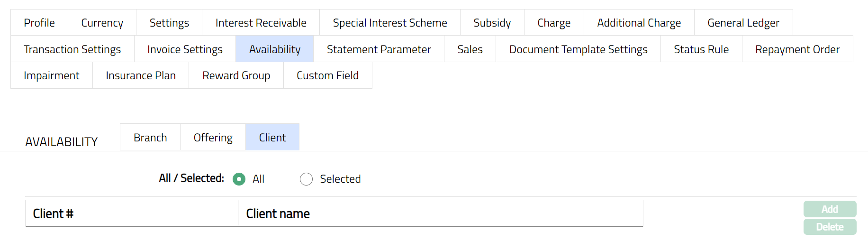Image resolution: width=868 pixels, height=251 pixels.
Task: Open the Invoice Settings tab
Action: coord(185,49)
